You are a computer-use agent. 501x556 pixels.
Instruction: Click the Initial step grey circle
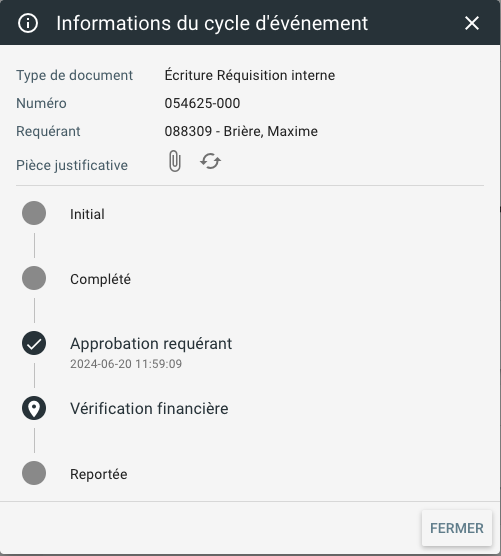click(34, 213)
